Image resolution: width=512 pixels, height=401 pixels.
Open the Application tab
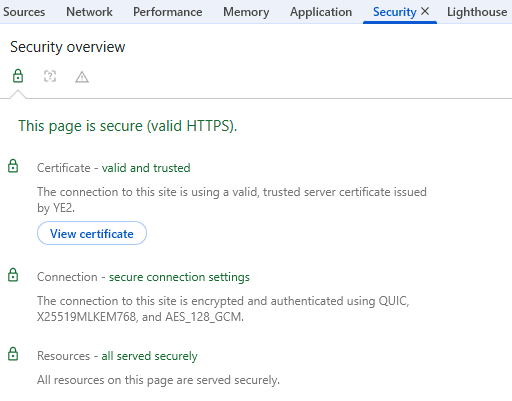pos(321,12)
